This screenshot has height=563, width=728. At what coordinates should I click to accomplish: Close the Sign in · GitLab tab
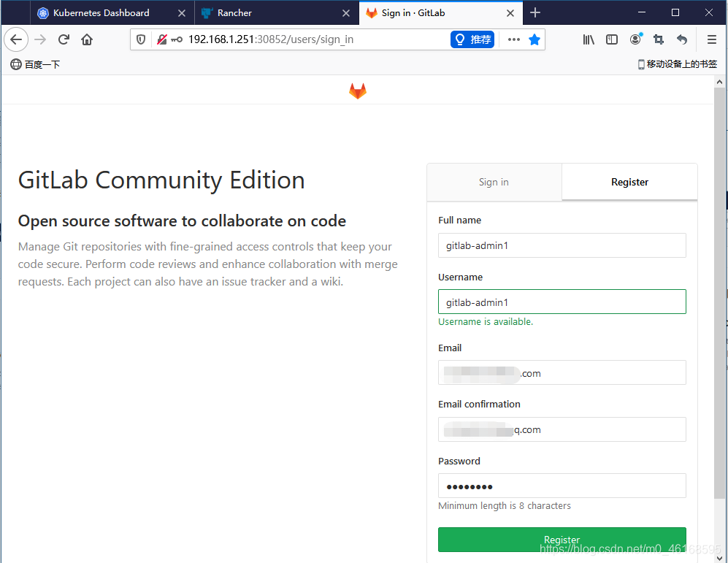(510, 13)
